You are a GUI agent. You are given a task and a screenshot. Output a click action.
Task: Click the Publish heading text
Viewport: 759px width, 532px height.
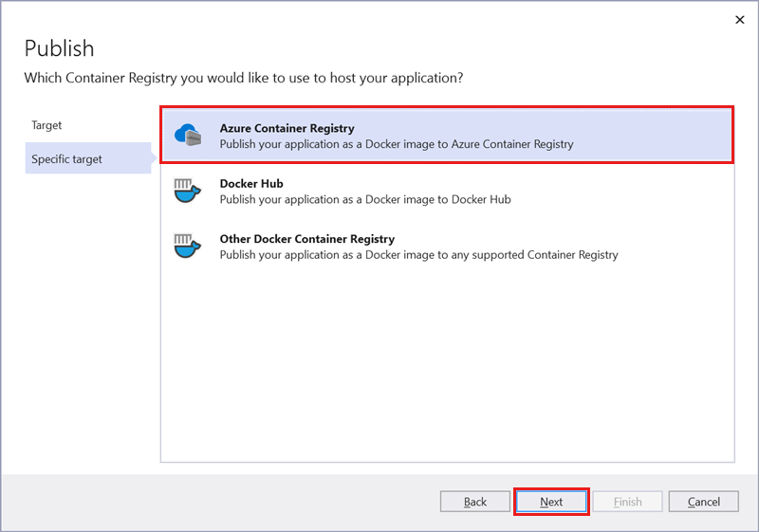(59, 48)
